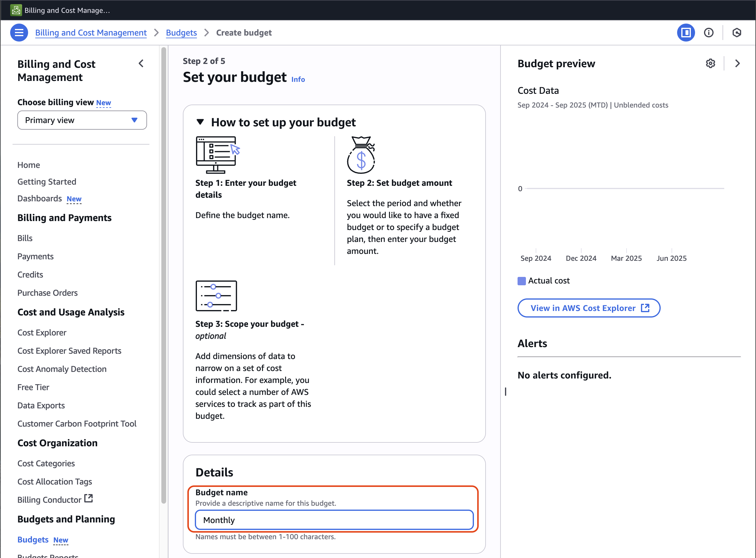Click the Billing and Cost Management tab icon
This screenshot has height=558, width=756.
pos(16,10)
